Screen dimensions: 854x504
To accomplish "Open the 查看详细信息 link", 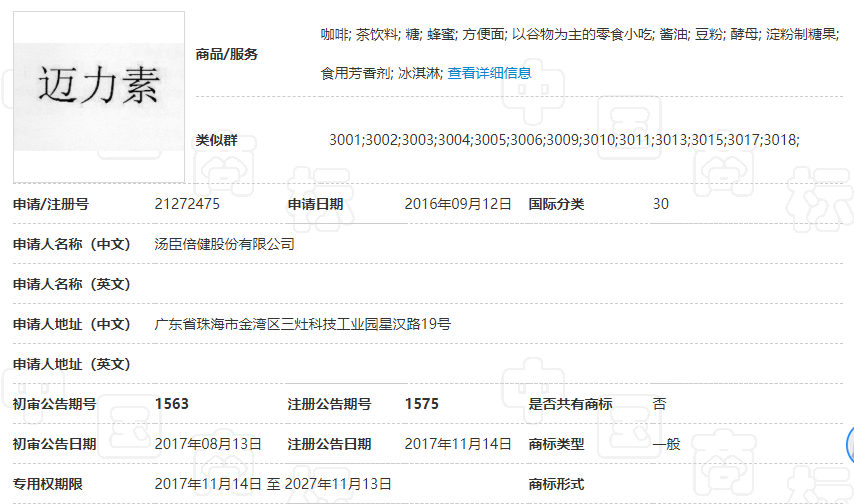I will coord(489,74).
